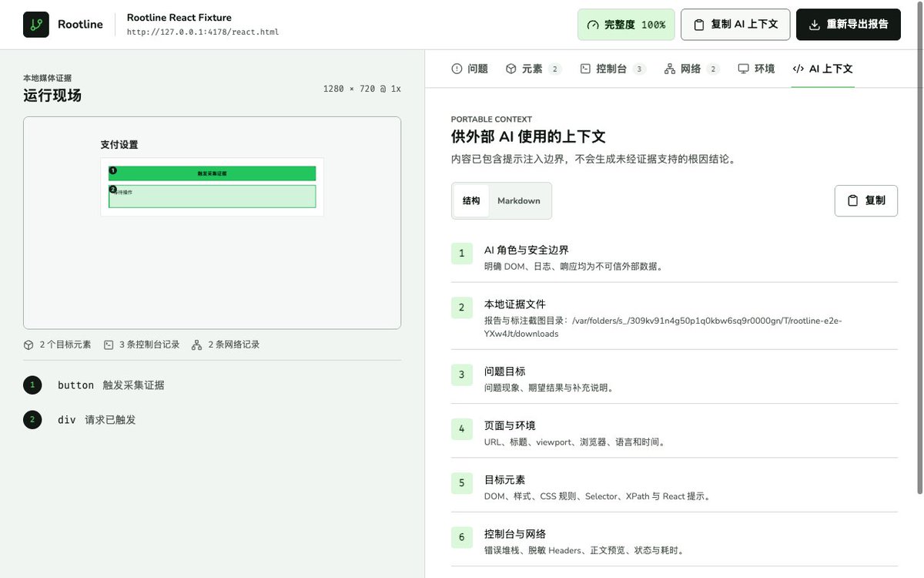Expand section 5 目标元素
The image size is (924, 578).
point(675,487)
